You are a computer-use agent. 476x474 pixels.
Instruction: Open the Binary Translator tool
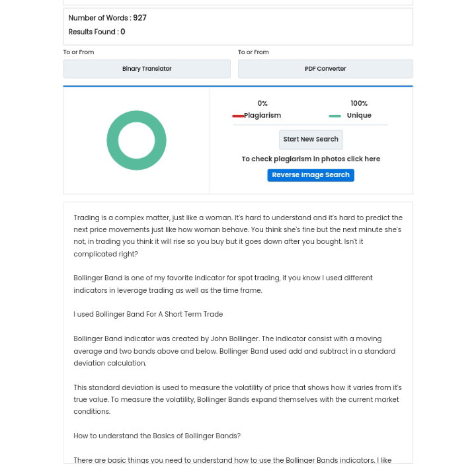coord(147,69)
